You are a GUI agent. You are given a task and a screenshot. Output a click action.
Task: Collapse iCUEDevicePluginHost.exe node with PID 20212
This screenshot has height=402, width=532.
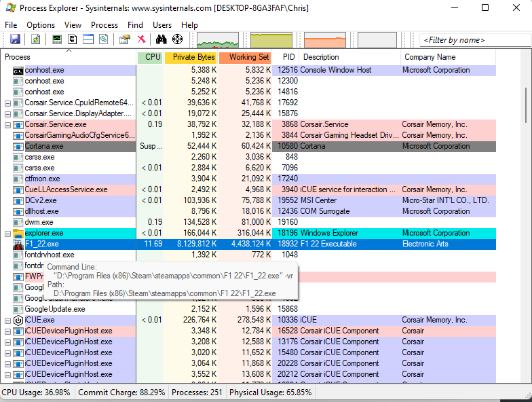point(8,375)
